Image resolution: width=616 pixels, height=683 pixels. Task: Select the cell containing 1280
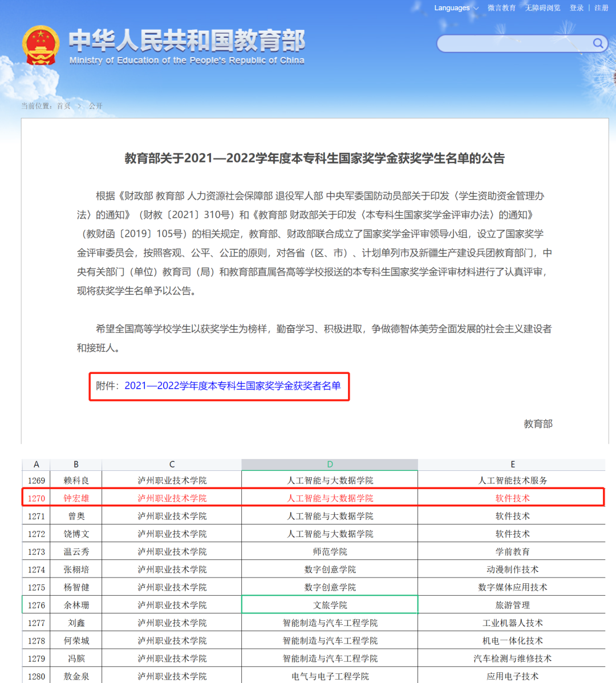point(36,676)
